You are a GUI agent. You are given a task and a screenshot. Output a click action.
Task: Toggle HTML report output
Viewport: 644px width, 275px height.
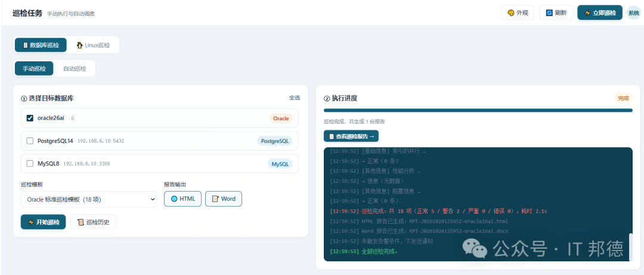[183, 199]
